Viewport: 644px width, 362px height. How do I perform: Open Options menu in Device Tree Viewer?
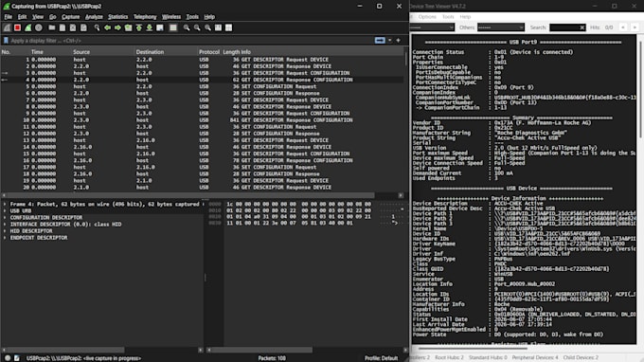click(x=427, y=17)
